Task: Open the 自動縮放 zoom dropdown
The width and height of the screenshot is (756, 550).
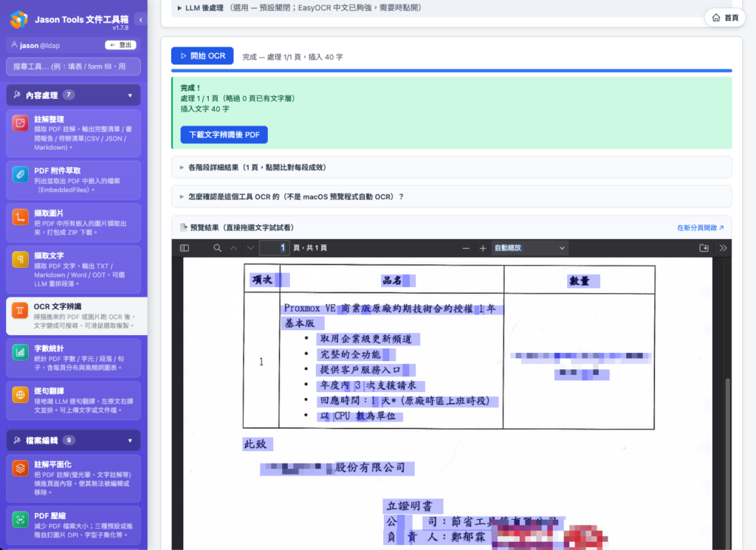Action: tap(529, 248)
